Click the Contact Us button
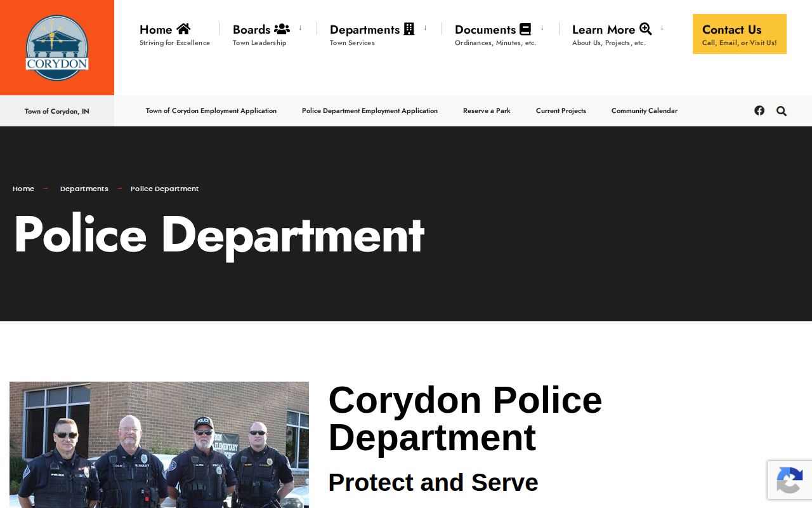This screenshot has height=508, width=812. pyautogui.click(x=740, y=34)
